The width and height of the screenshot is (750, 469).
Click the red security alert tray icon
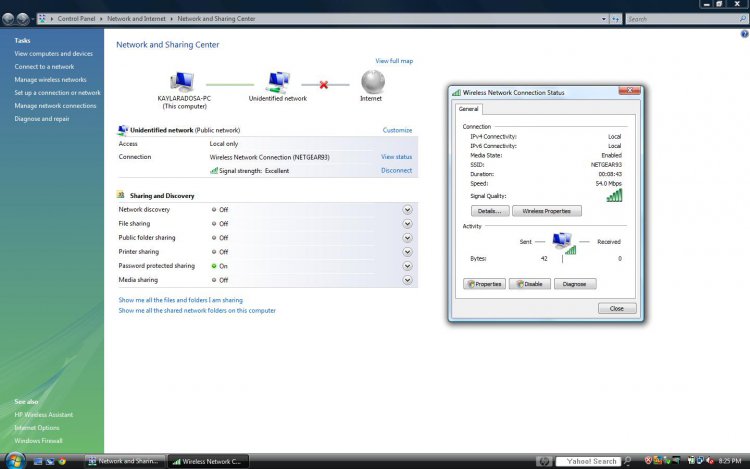648,461
